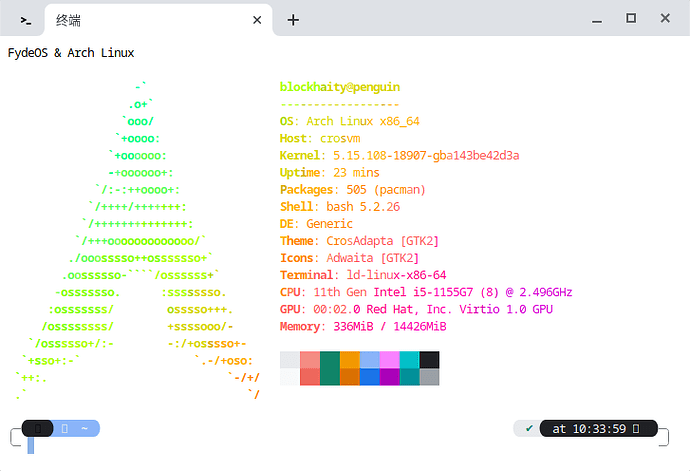The width and height of the screenshot is (690, 471).
Task: Click the Icons: Adwaita [GTK2] line
Action: [349, 258]
